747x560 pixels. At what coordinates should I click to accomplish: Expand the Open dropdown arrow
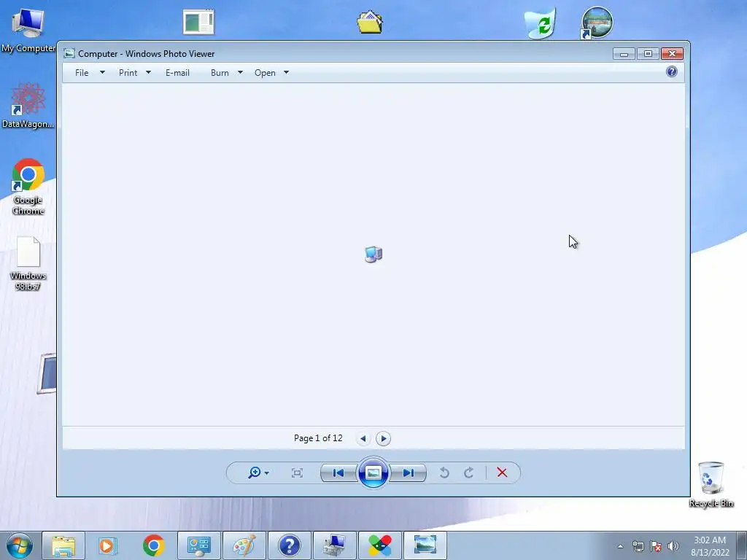pos(286,72)
